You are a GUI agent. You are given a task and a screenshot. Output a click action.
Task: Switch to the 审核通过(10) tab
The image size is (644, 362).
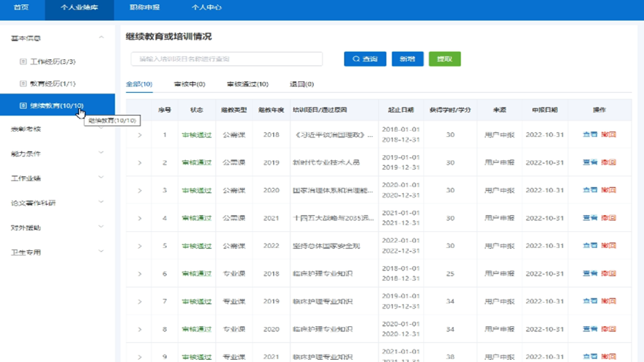247,85
